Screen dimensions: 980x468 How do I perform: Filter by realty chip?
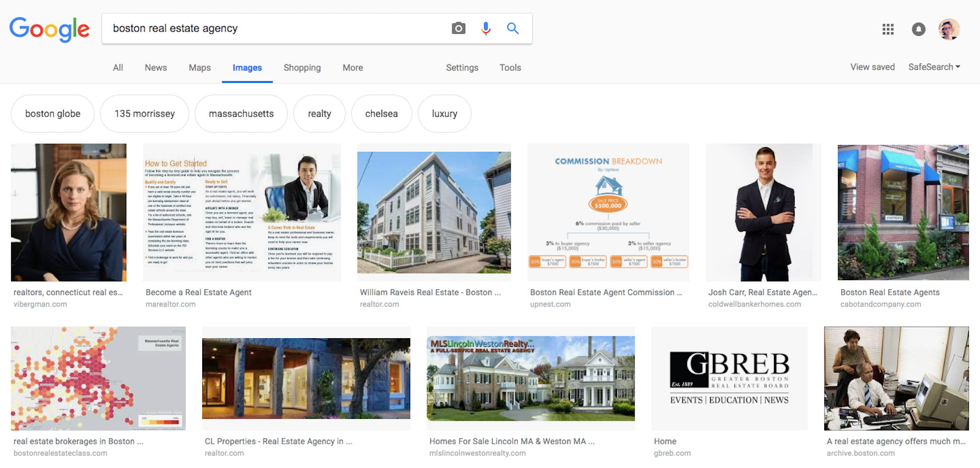(x=319, y=113)
